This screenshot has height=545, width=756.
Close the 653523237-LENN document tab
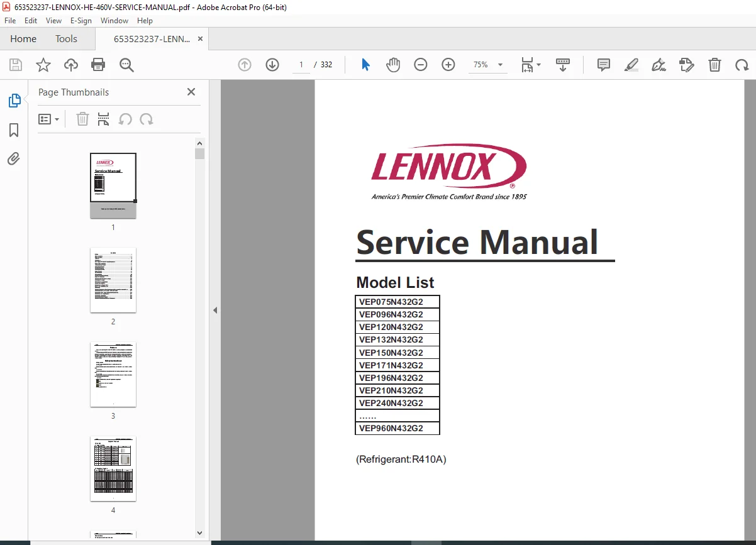click(200, 39)
